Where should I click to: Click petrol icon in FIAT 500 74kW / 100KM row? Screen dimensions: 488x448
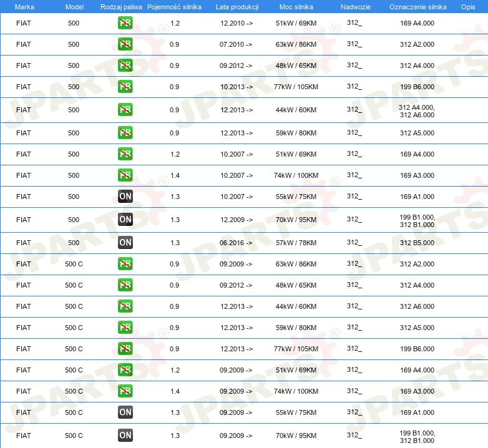pos(125,175)
